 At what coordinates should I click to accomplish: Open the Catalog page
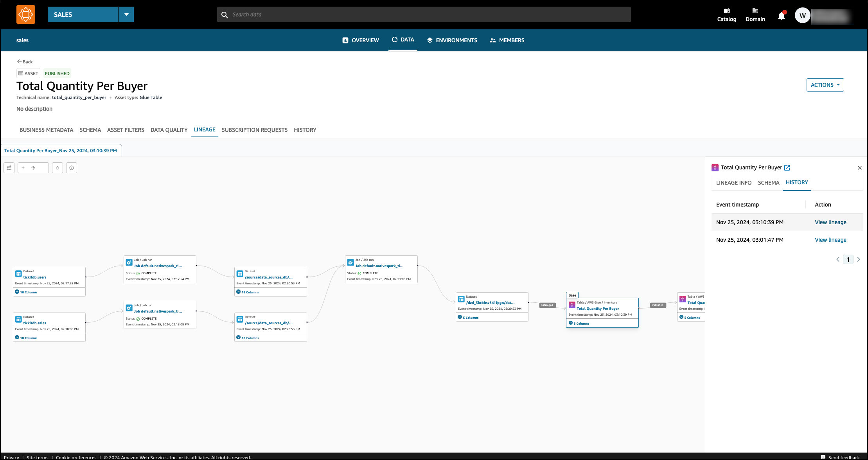pos(726,15)
